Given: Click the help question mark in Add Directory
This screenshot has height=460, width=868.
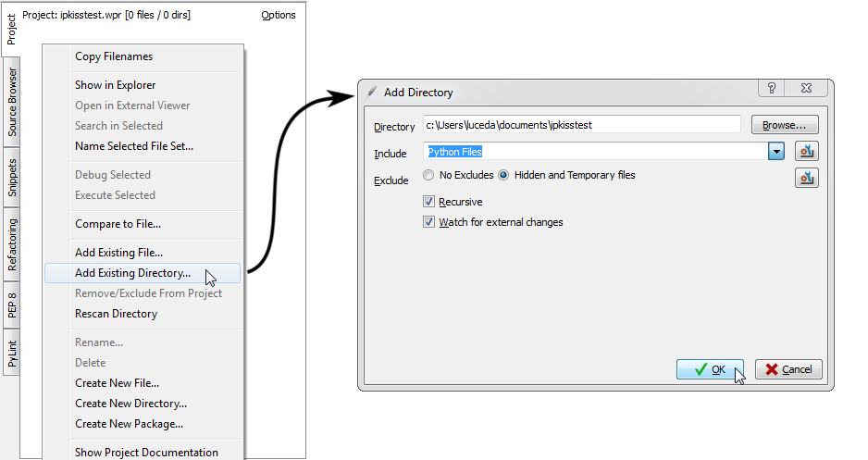Looking at the screenshot, I should (x=770, y=89).
